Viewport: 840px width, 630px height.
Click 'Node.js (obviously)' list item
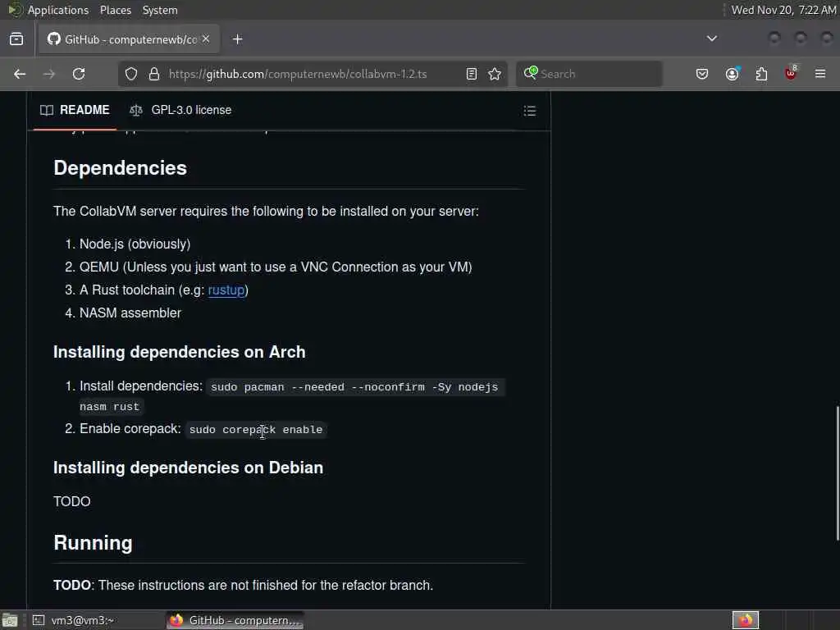pos(135,244)
